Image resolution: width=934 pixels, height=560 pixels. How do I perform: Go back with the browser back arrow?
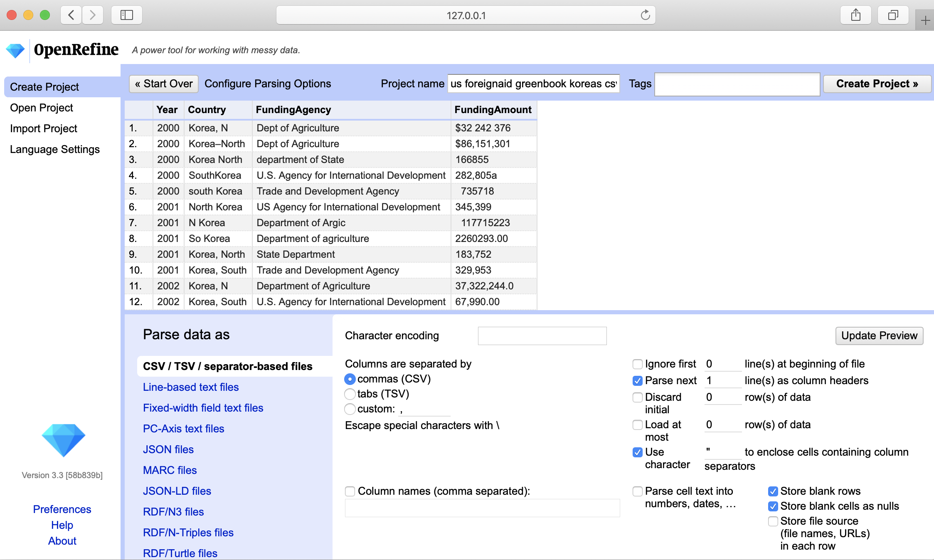[71, 15]
